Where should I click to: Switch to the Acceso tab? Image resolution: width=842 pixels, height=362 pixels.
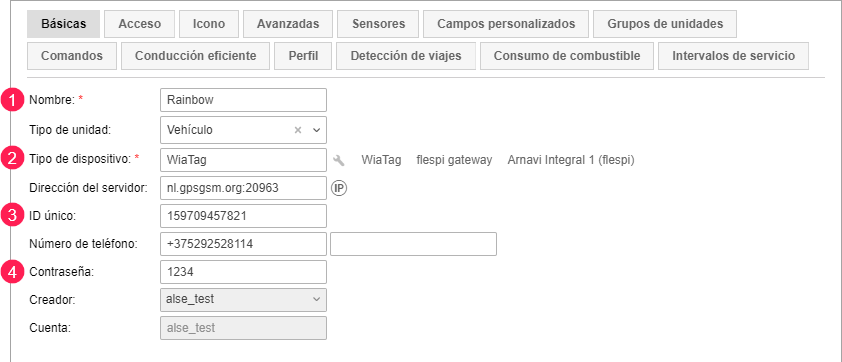(140, 24)
